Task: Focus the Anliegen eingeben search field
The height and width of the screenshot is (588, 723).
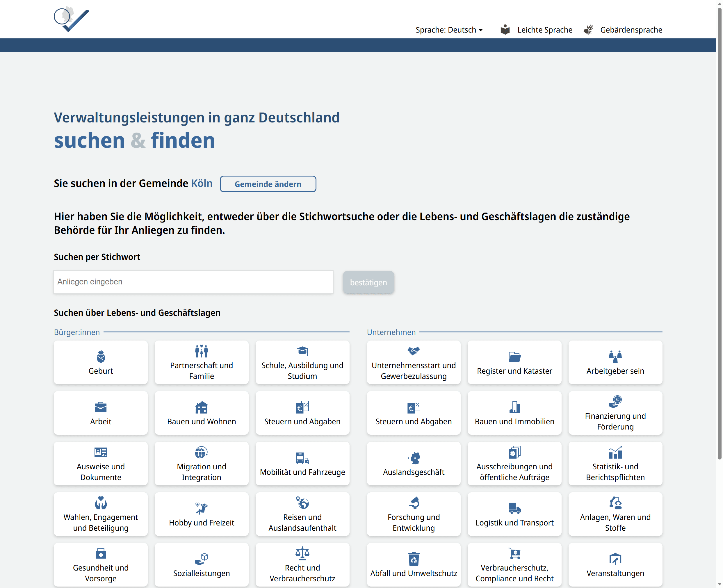Action: click(x=193, y=282)
